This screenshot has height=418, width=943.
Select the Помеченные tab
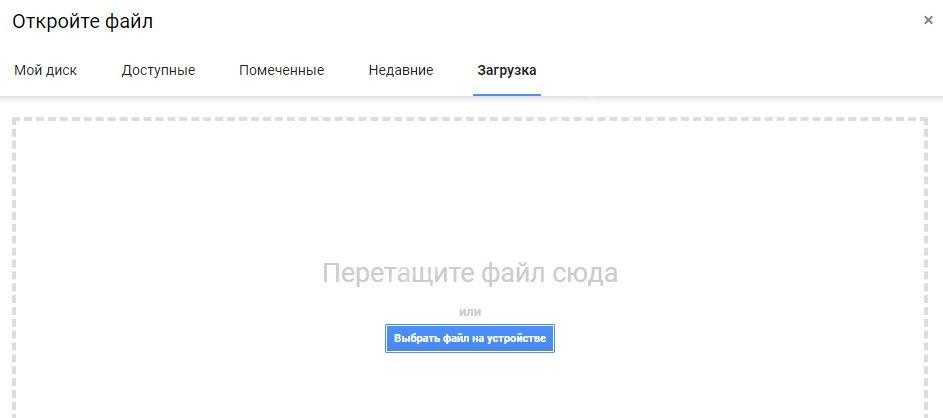point(281,70)
